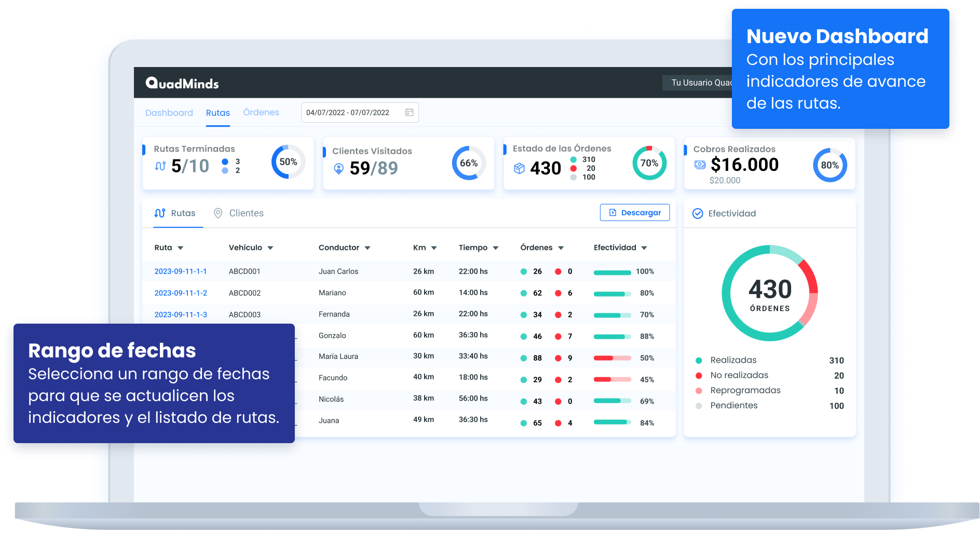Click the routes icon beside 5/10
This screenshot has height=533, width=980.
160,166
